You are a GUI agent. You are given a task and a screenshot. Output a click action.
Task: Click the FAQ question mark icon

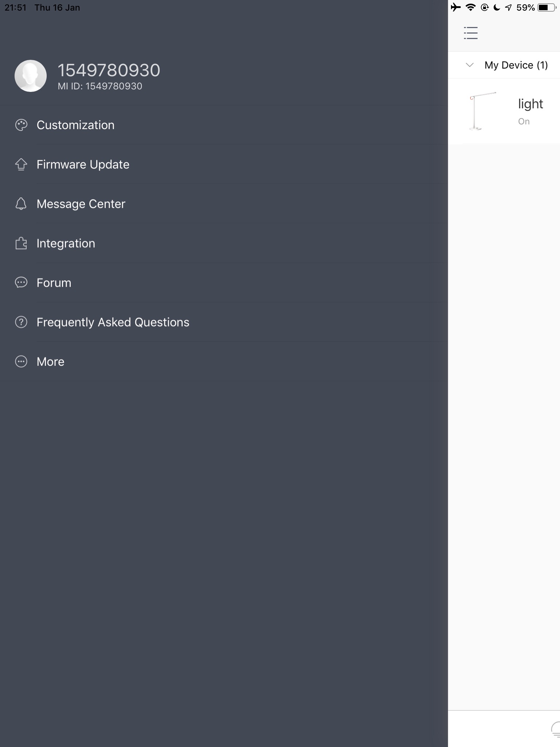[x=21, y=322]
